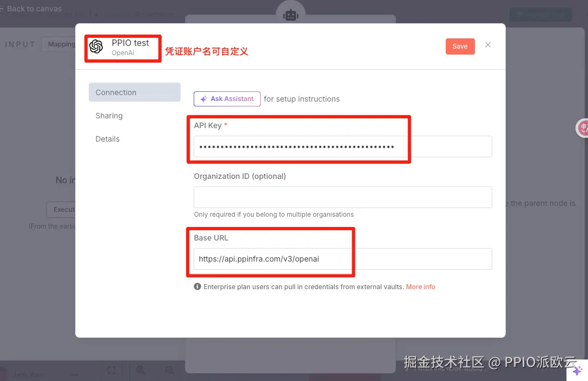
Task: Click the zoom out icon in bottom toolbar
Action: (169, 371)
